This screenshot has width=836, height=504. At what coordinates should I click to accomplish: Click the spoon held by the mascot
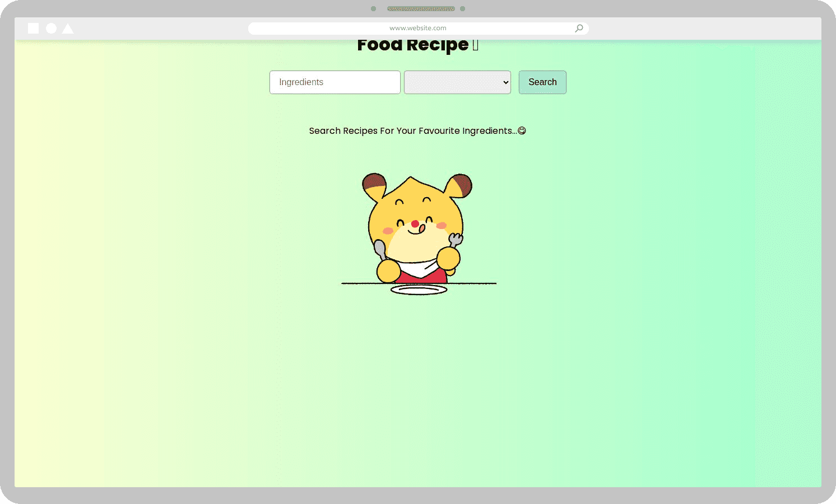[x=380, y=249]
